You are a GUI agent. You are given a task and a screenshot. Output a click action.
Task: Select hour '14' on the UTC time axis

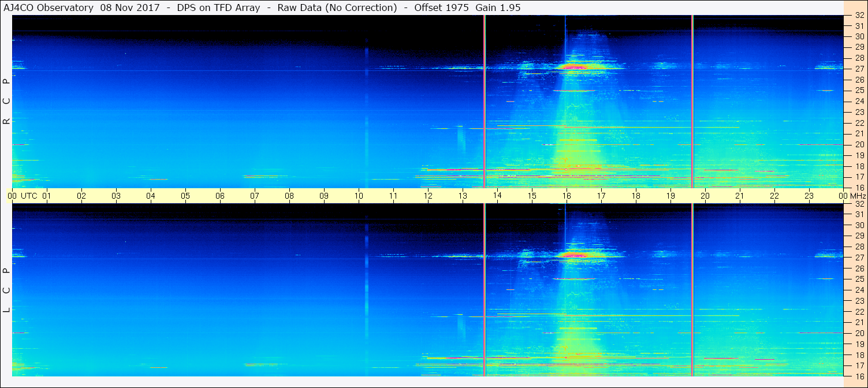coord(497,196)
